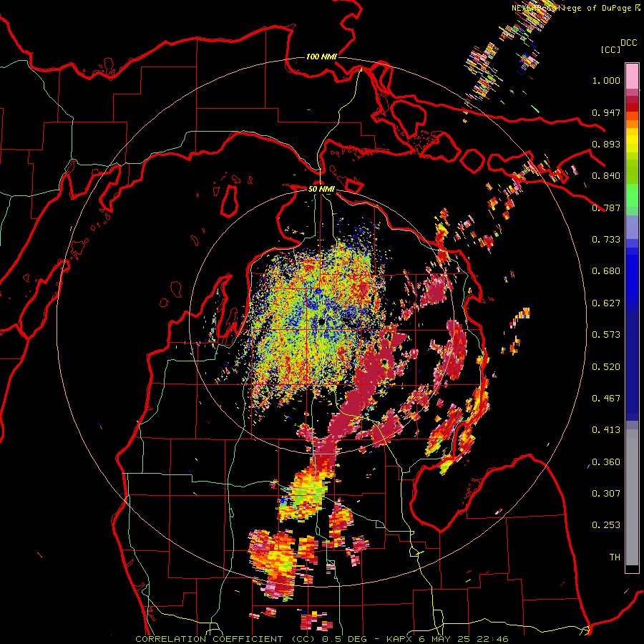The image size is (644, 644).
Task: Select the 0.413 scale value
Action: (606, 430)
